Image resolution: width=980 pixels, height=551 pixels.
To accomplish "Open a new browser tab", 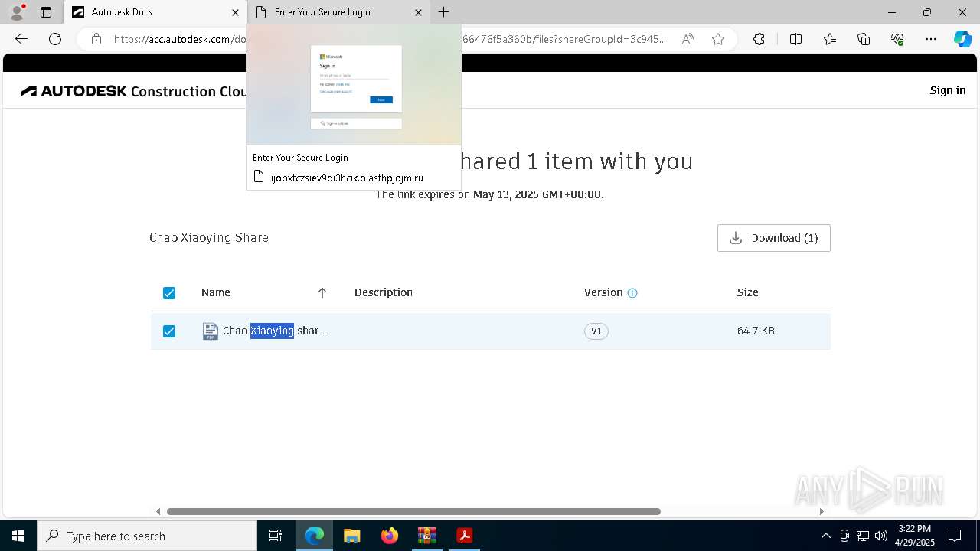I will (x=444, y=12).
